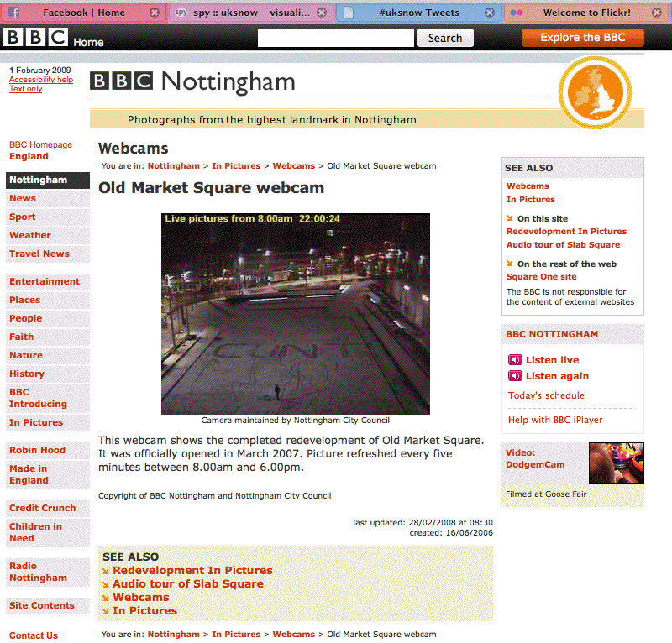Image resolution: width=672 pixels, height=643 pixels.
Task: Open Weather in the sidebar menu
Action: click(x=48, y=235)
